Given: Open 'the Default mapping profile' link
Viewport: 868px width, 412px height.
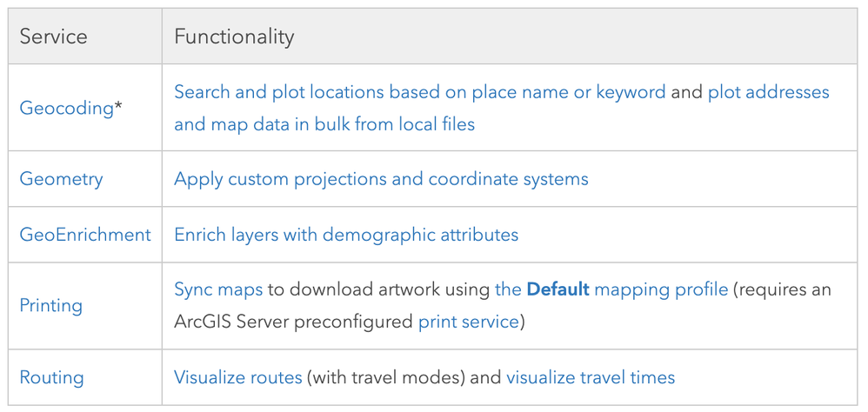Looking at the screenshot, I should click(x=611, y=289).
